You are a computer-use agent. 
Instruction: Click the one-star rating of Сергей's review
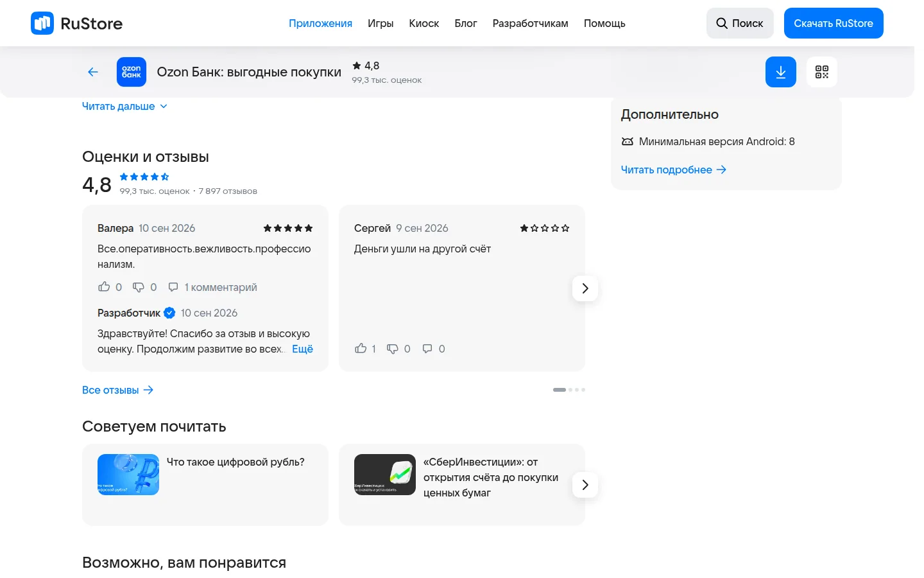pyautogui.click(x=545, y=228)
